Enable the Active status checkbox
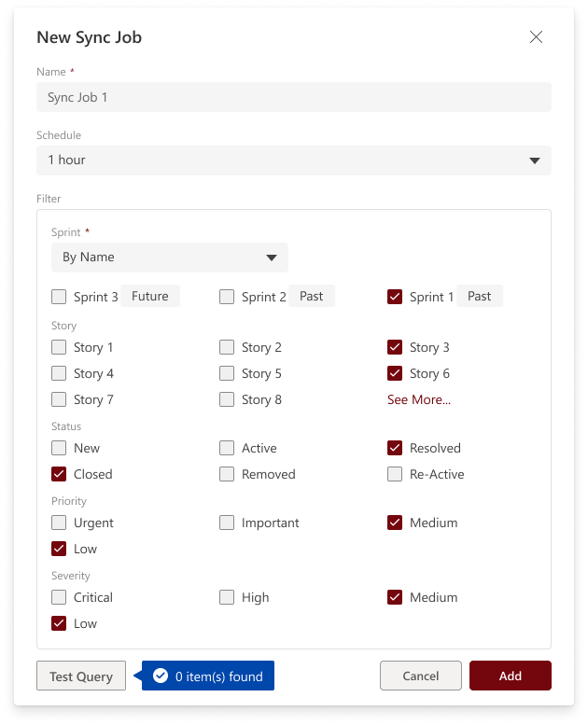Viewport: 588px width, 725px height. pyautogui.click(x=227, y=448)
